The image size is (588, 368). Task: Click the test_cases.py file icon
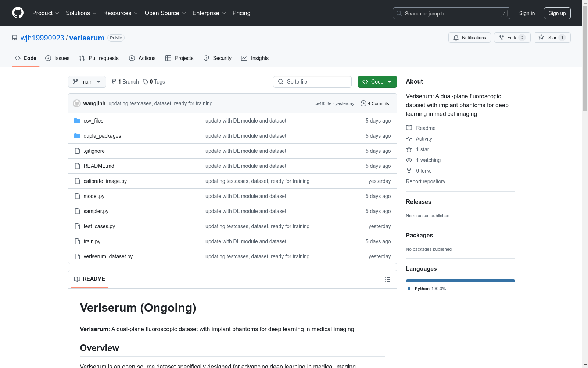point(77,226)
